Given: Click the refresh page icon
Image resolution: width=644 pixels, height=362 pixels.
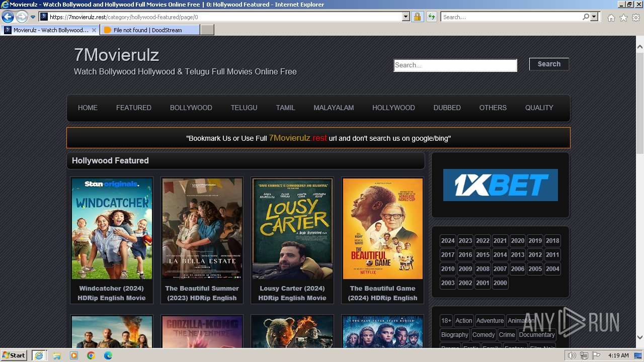Looking at the screenshot, I should tap(431, 17).
